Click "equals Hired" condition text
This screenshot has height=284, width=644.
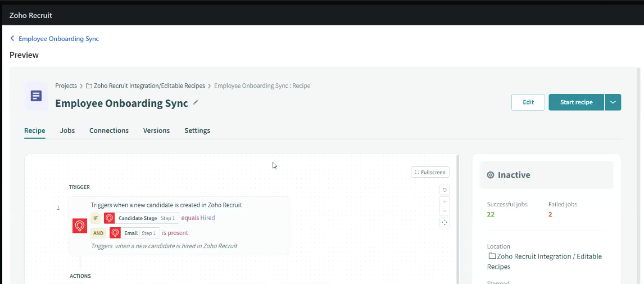pos(198,218)
